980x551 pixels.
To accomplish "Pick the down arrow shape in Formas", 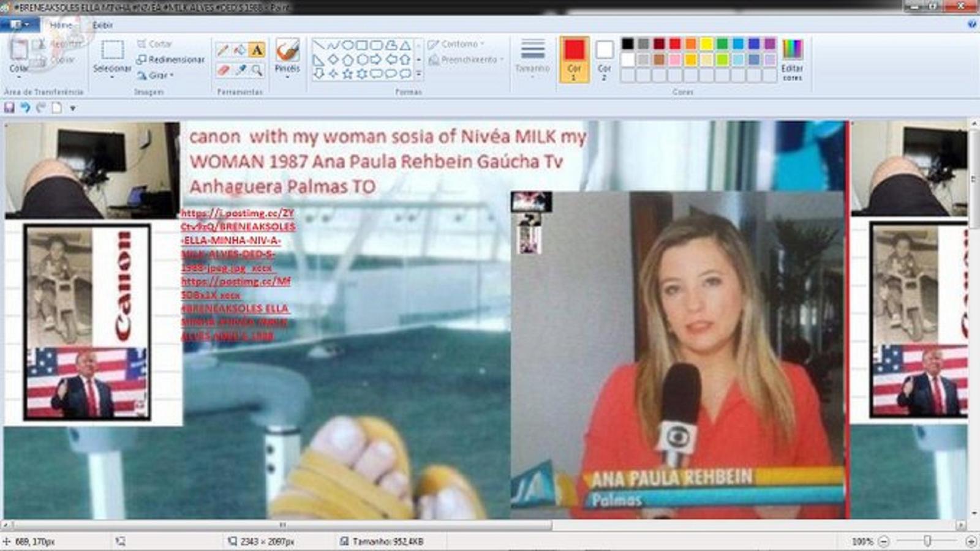I will (318, 74).
